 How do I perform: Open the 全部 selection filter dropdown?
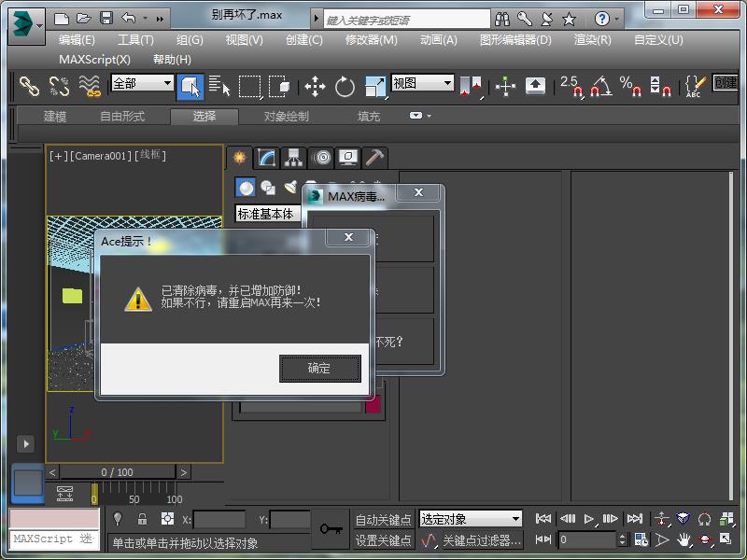[x=142, y=83]
